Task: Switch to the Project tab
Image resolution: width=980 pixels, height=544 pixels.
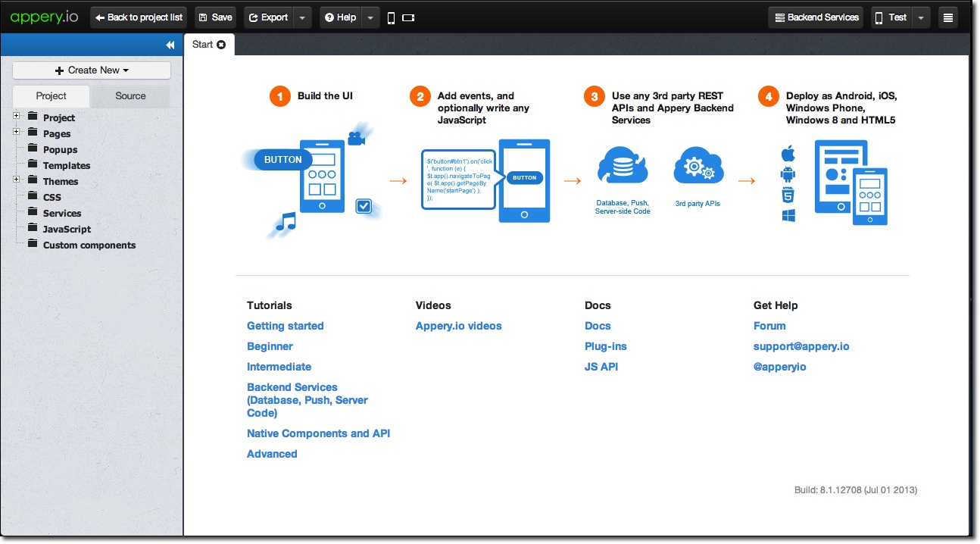Action: coord(51,96)
